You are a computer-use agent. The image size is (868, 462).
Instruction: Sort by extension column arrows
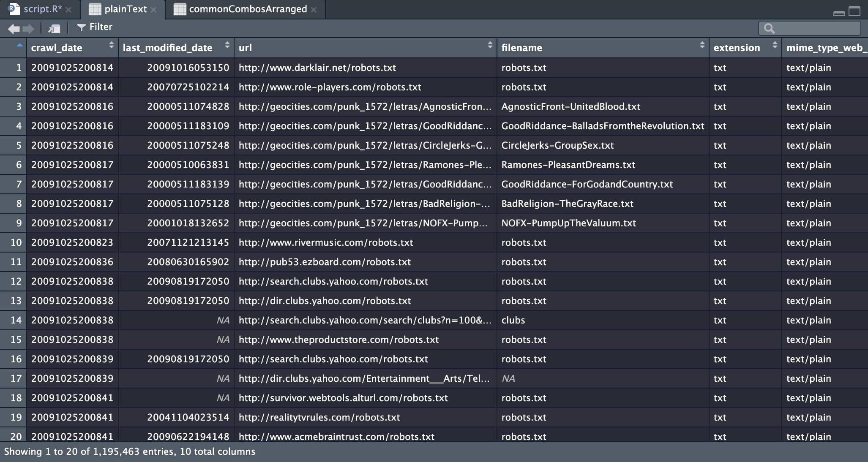[x=775, y=45]
